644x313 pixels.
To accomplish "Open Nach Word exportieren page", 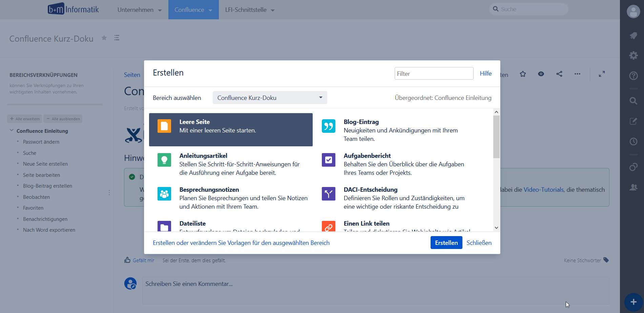I will 49,230.
